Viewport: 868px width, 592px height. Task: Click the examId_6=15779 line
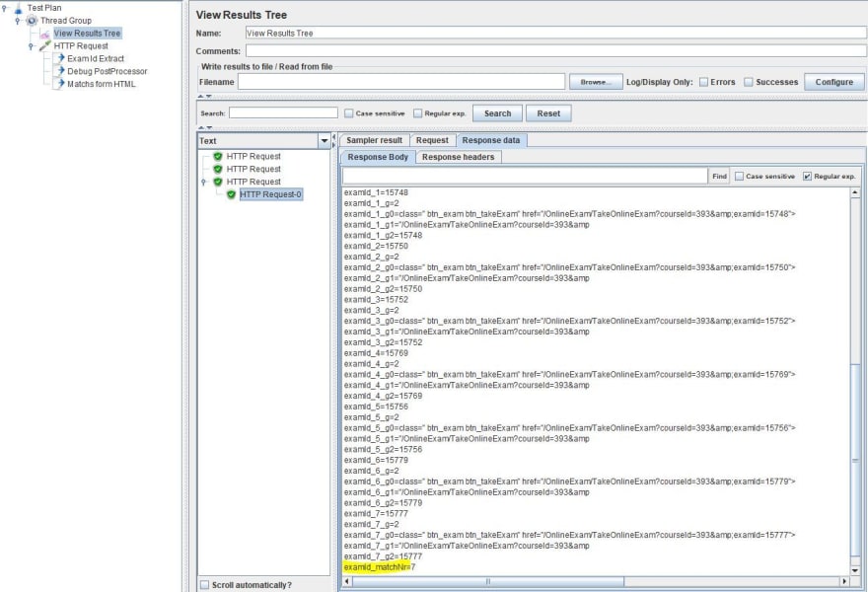tap(376, 460)
